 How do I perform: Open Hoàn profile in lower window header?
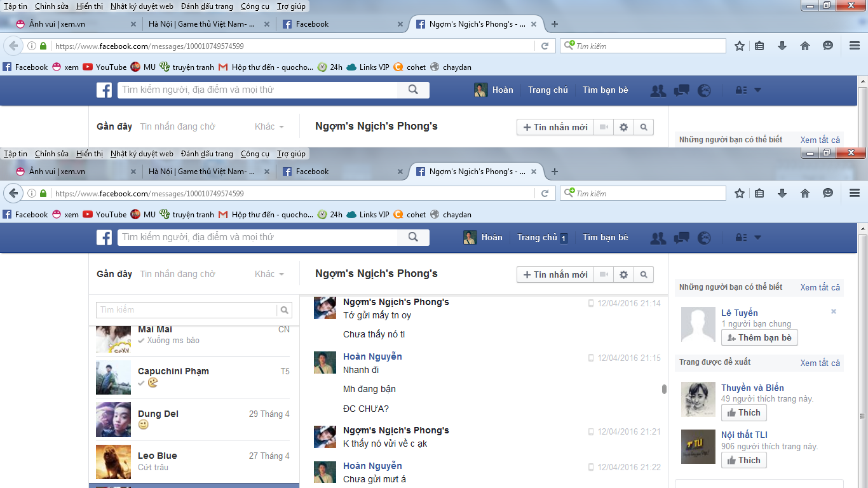pos(483,238)
